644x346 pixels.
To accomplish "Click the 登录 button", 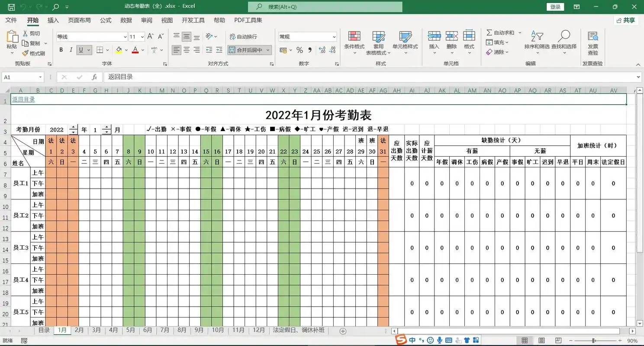I will click(x=555, y=6).
